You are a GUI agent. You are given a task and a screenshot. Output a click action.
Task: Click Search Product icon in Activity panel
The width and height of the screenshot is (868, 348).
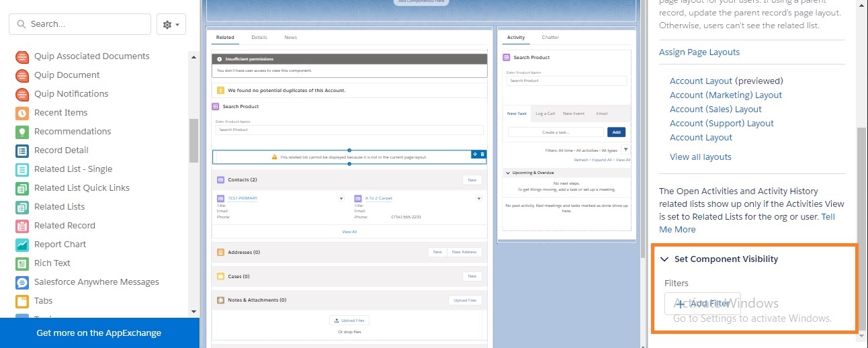pos(507,58)
